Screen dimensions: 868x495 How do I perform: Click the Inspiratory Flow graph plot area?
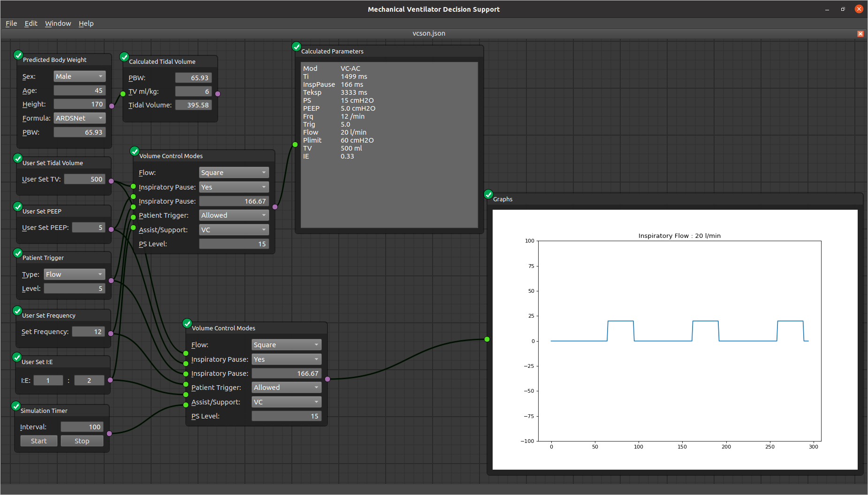(x=679, y=341)
